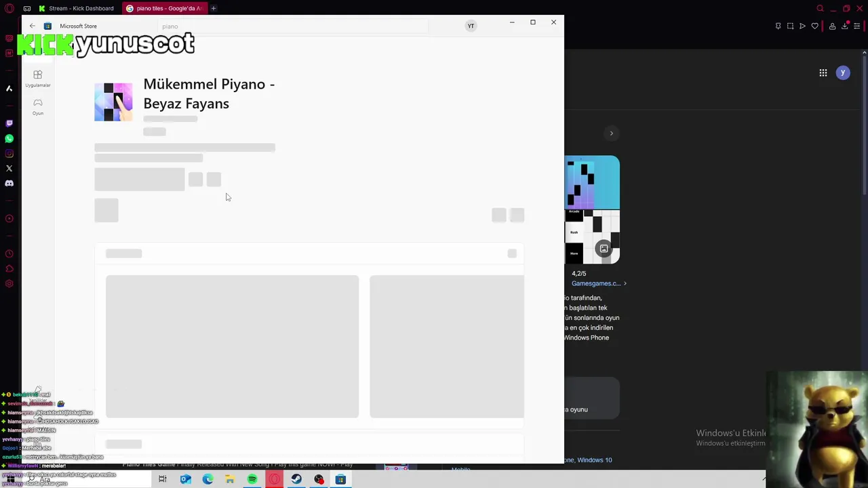Click the pin icon in Opera toolbar
Screen dimensions: 868x488
pos(778,26)
